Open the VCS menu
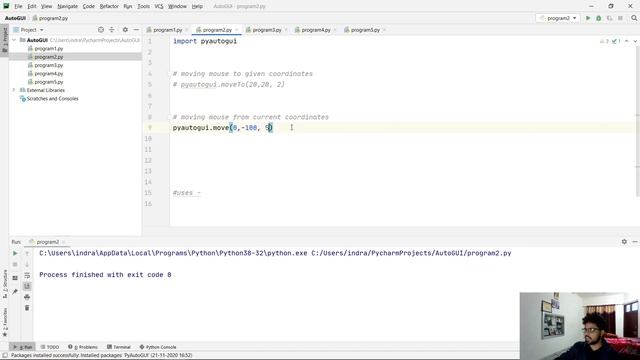The height and width of the screenshot is (360, 640). tap(159, 7)
